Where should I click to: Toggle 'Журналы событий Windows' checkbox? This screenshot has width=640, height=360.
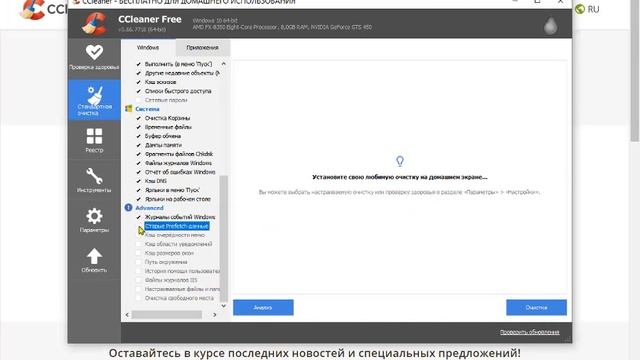tap(138, 217)
